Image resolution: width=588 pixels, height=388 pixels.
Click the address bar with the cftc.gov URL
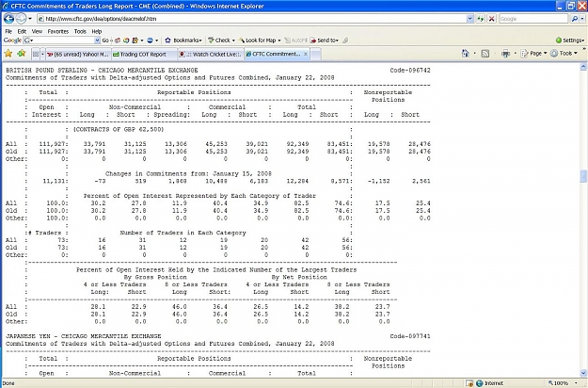click(251, 19)
